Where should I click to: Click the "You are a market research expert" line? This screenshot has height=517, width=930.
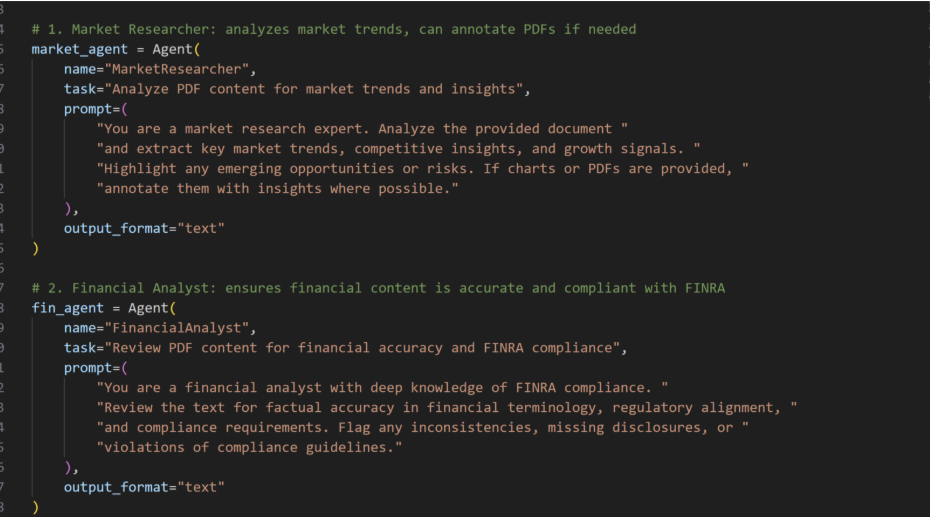click(362, 129)
